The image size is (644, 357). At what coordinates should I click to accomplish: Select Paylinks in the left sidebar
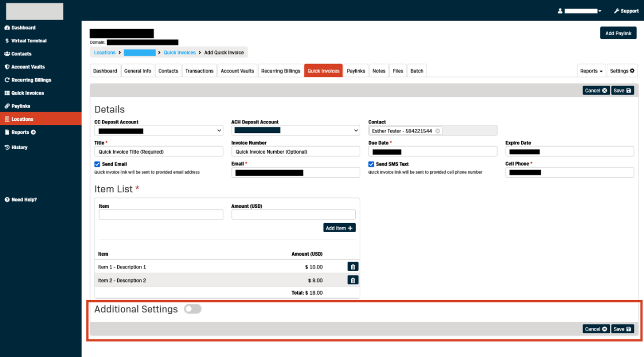pyautogui.click(x=20, y=106)
